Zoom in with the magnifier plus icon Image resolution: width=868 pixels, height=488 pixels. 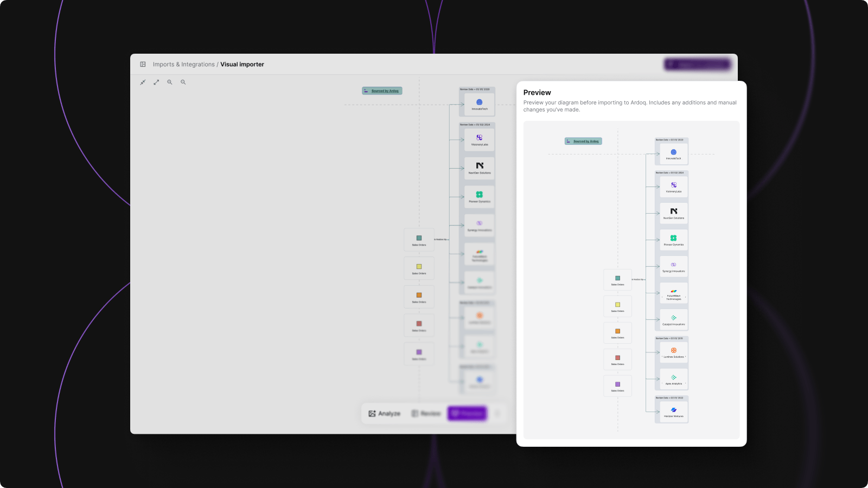point(170,82)
